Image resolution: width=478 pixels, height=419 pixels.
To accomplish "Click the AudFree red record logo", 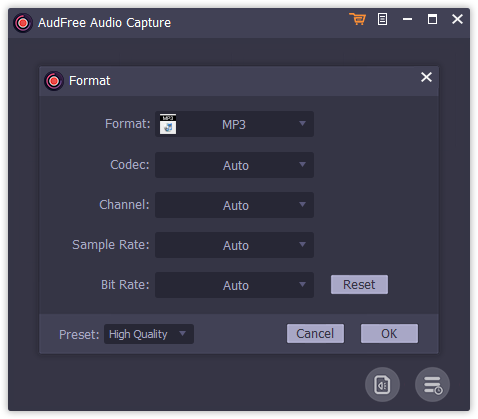I will tap(23, 23).
